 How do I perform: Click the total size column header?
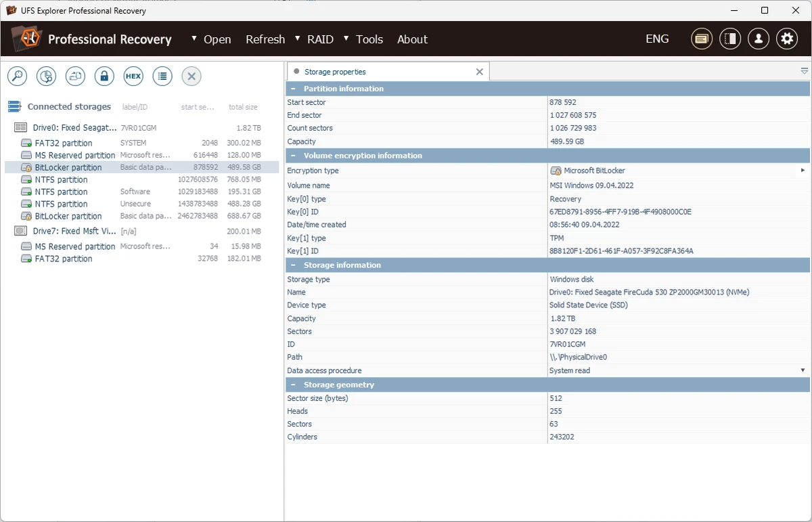(x=243, y=107)
